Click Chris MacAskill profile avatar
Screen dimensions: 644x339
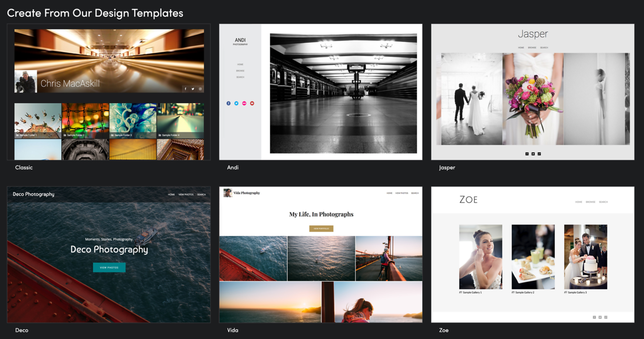26,82
